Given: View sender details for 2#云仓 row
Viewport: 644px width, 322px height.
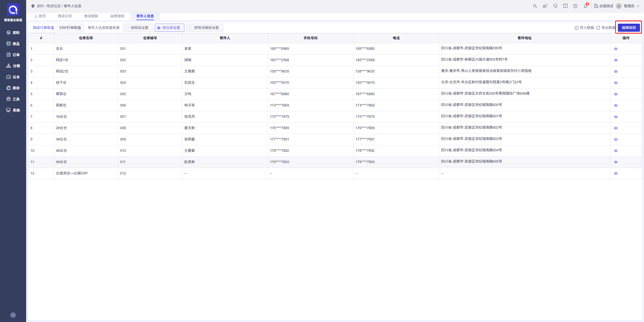Looking at the screenshot, I should tap(616, 128).
